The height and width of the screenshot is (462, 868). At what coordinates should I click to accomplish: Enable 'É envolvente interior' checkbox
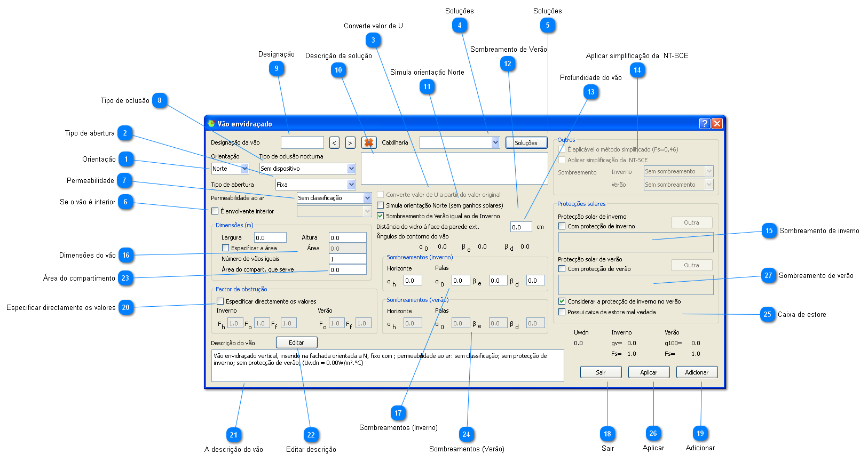click(215, 211)
